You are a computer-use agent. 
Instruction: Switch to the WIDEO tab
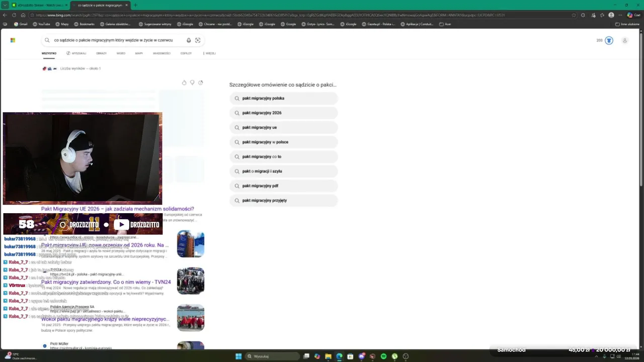tap(121, 53)
